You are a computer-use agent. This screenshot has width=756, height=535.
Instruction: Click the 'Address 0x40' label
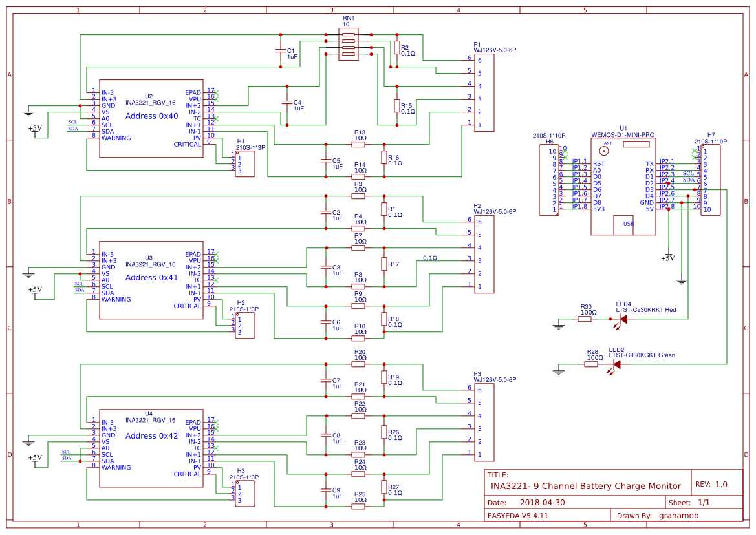151,116
